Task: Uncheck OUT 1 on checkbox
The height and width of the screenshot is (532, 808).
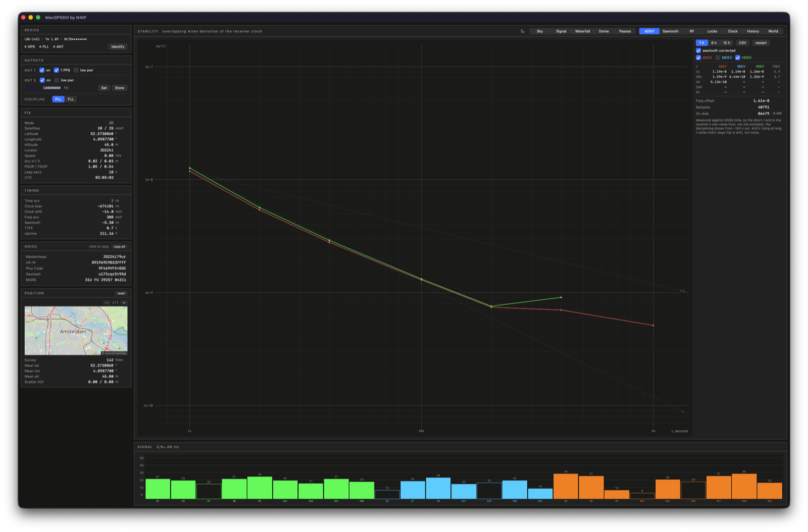Action: 42,70
